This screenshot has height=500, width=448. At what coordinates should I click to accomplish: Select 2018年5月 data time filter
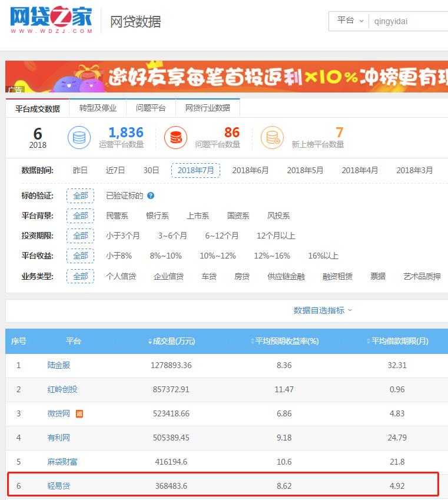pos(305,170)
